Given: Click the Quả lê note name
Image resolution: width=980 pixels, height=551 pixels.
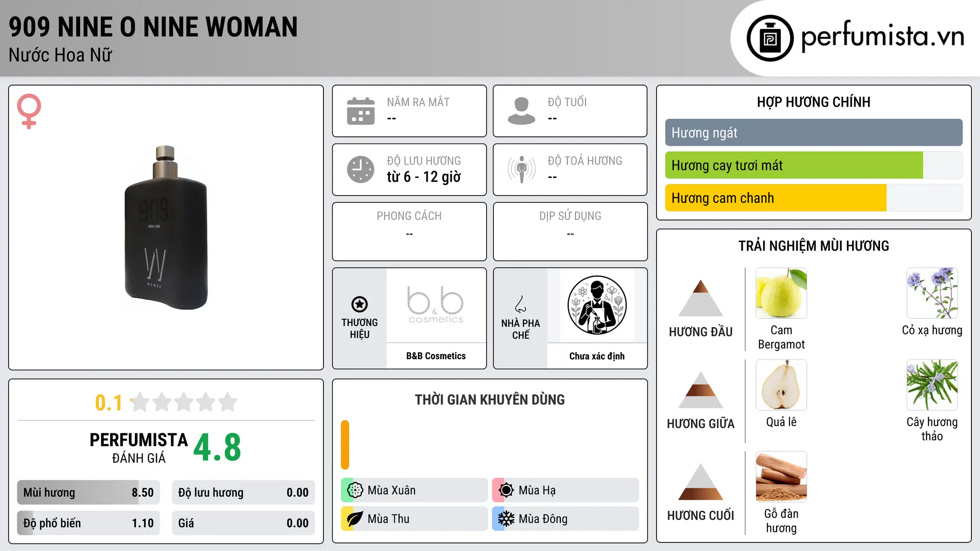Looking at the screenshot, I should (781, 422).
